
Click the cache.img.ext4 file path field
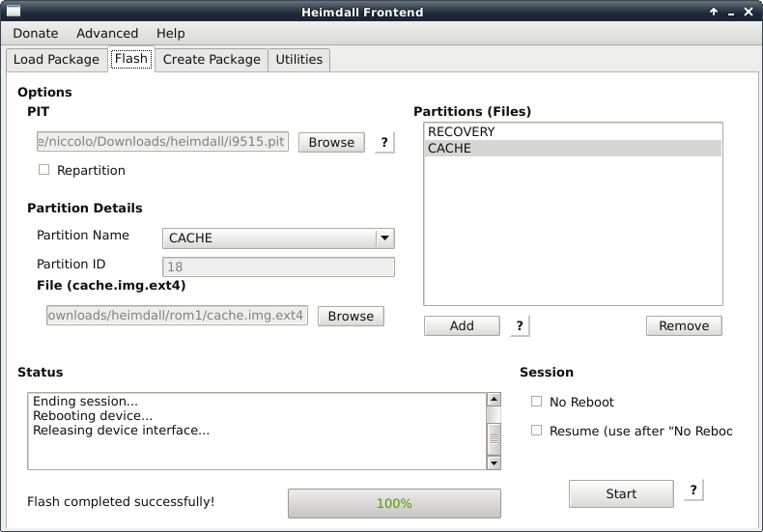[177, 316]
